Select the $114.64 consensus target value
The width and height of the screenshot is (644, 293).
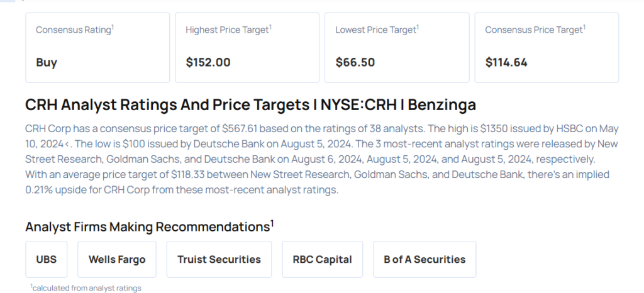pyautogui.click(x=506, y=62)
